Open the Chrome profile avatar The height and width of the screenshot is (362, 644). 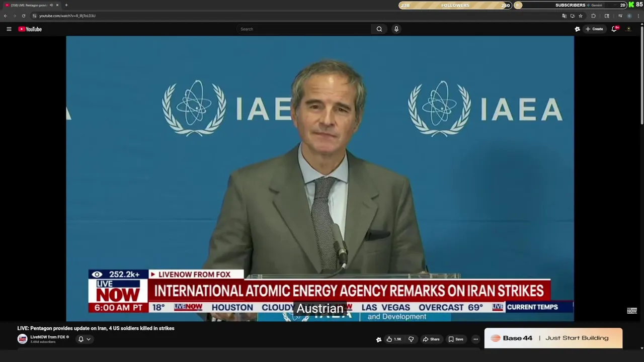[x=629, y=16]
